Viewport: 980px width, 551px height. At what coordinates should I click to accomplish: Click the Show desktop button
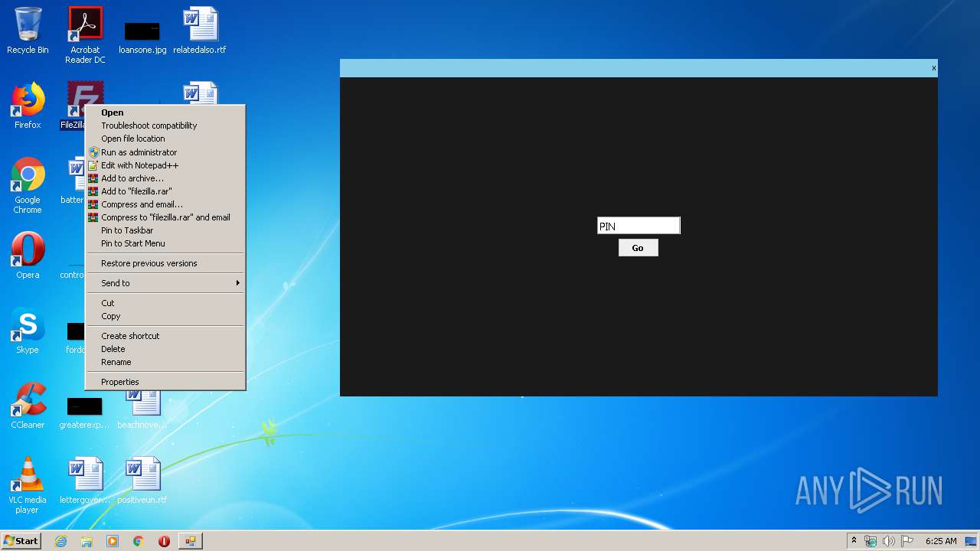(x=972, y=541)
